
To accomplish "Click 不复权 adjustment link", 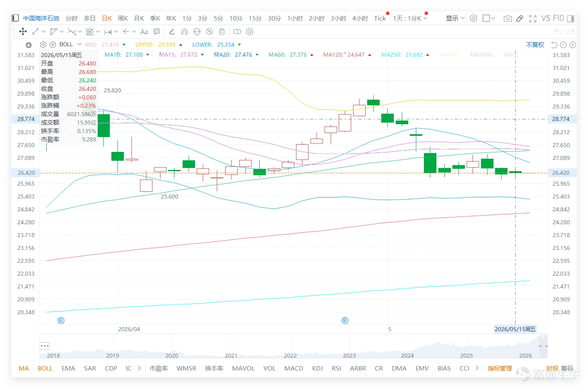I will point(535,45).
